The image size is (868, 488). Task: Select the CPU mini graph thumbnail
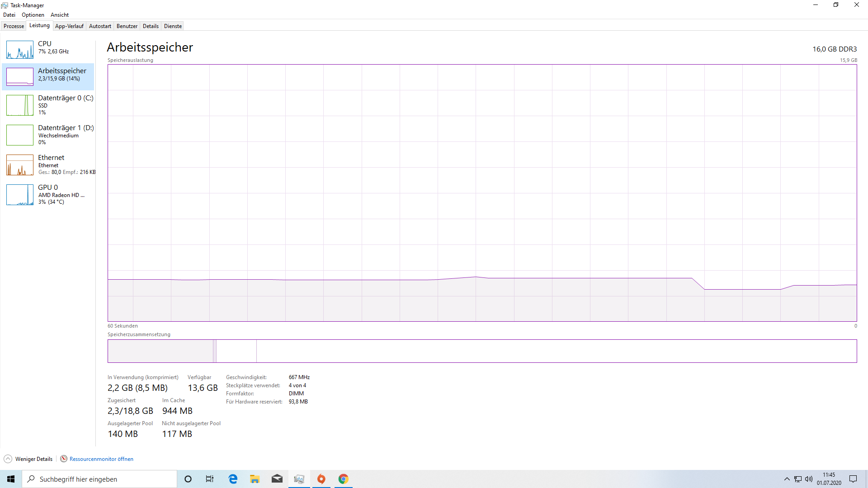pyautogui.click(x=20, y=50)
